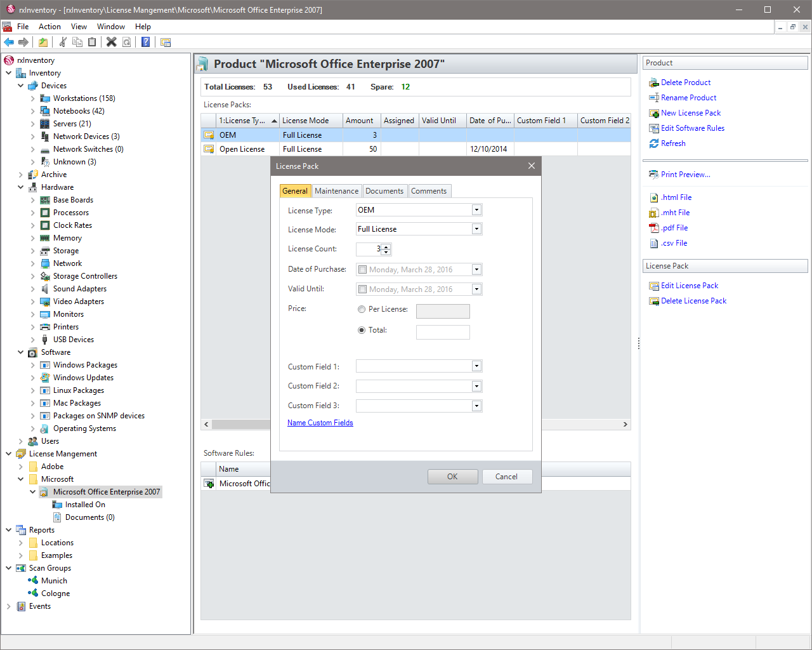Screen dimensions: 812x650
Task: Click the Refresh icon in Product panel
Action: (x=654, y=143)
